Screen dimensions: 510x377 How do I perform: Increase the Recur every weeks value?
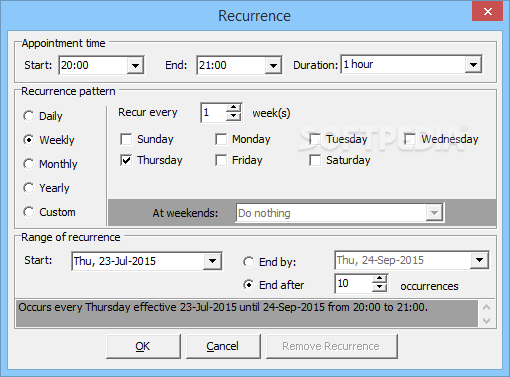click(x=234, y=108)
